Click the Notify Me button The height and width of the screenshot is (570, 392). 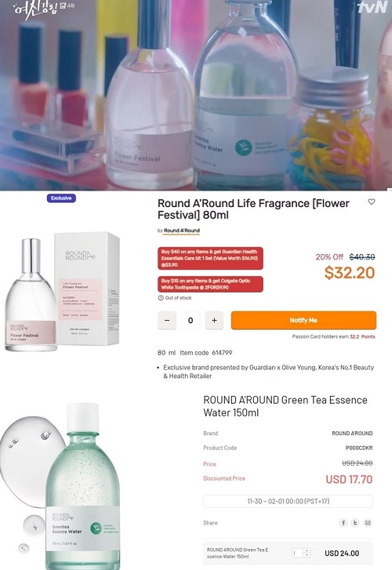click(x=303, y=320)
